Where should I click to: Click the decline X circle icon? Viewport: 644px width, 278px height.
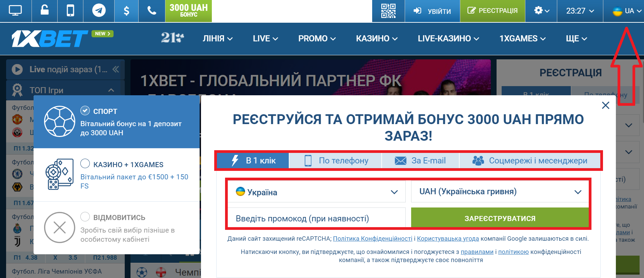coord(60,227)
